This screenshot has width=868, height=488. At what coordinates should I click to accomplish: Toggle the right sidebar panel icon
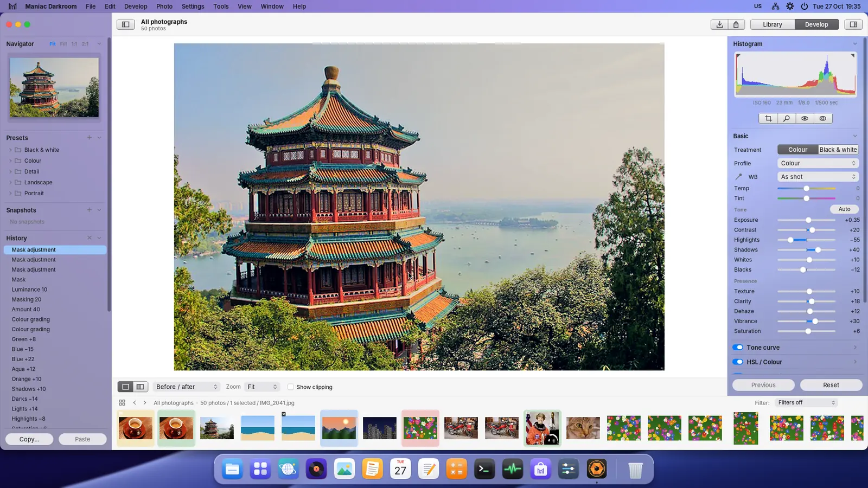(x=853, y=24)
